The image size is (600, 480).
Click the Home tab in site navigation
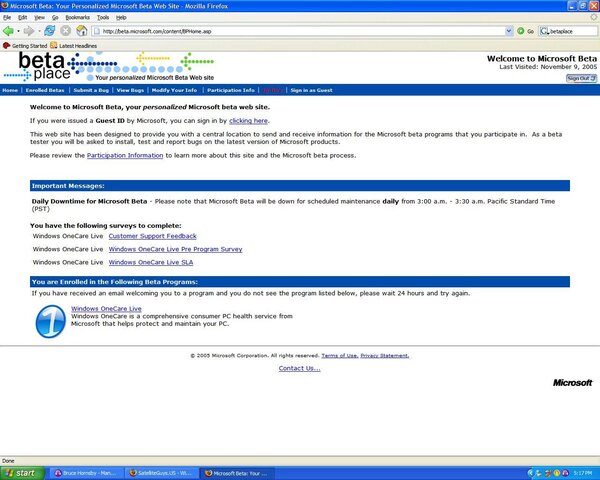click(x=10, y=90)
